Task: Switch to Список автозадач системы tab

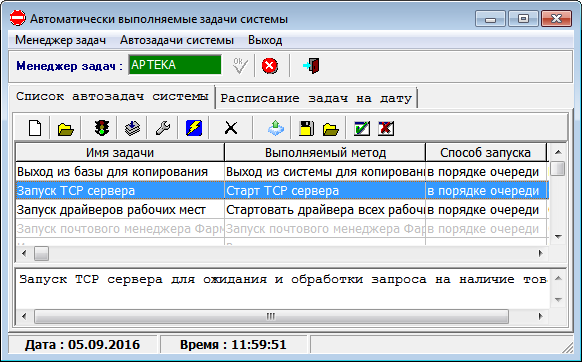Action: point(112,97)
